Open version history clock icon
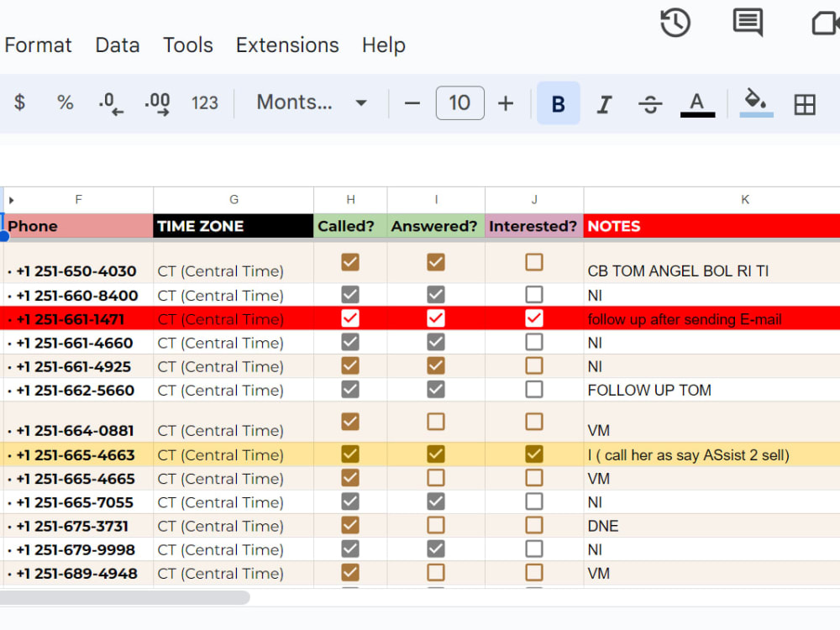 tap(675, 23)
